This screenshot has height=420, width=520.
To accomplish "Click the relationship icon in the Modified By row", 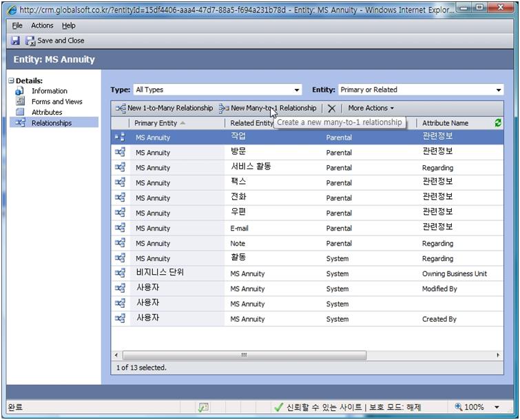I will pyautogui.click(x=120, y=288).
